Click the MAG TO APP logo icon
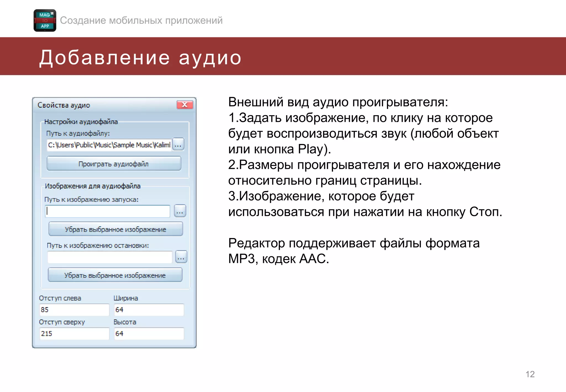This screenshot has height=392, width=566. pos(45,20)
